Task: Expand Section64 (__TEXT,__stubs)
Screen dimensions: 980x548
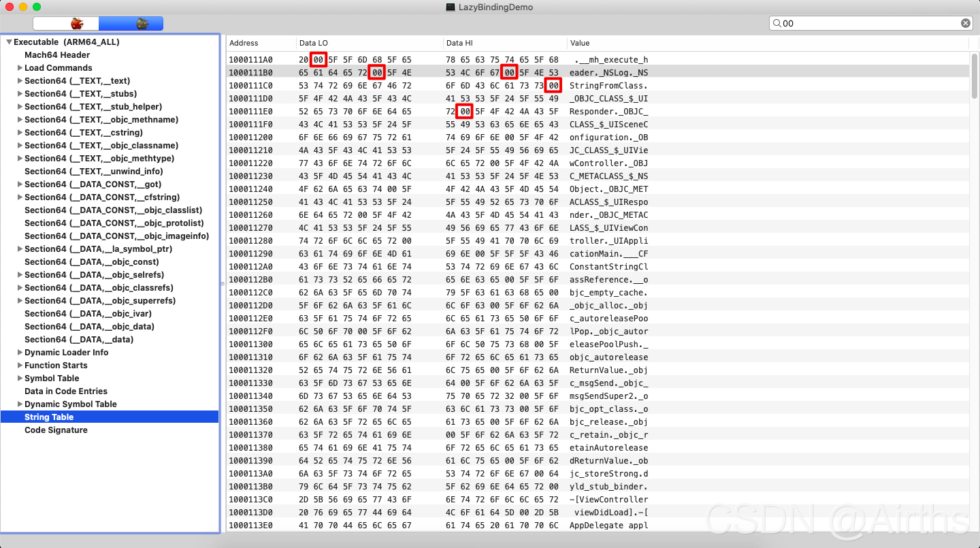Action: click(20, 94)
